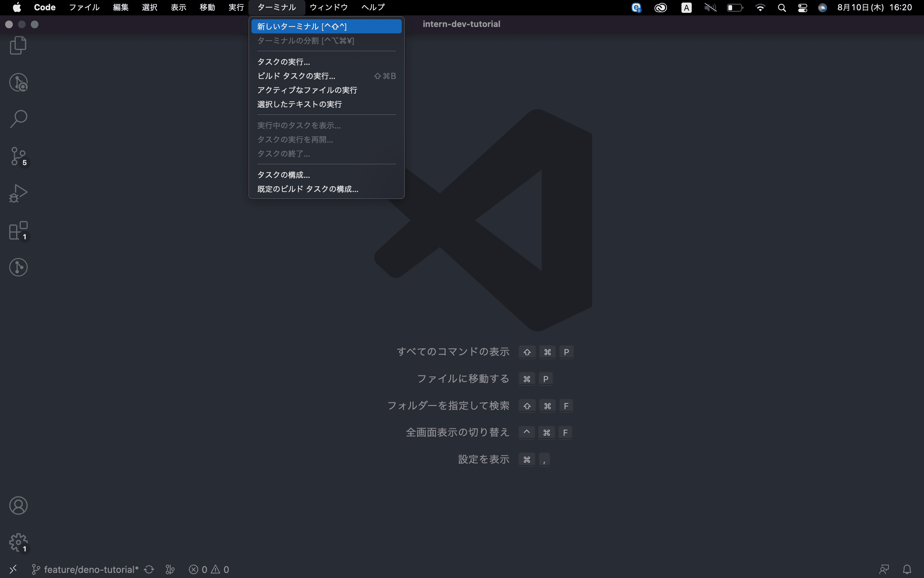Open the notifications bell in status bar
Screen dimensions: 924x578
[907, 570]
